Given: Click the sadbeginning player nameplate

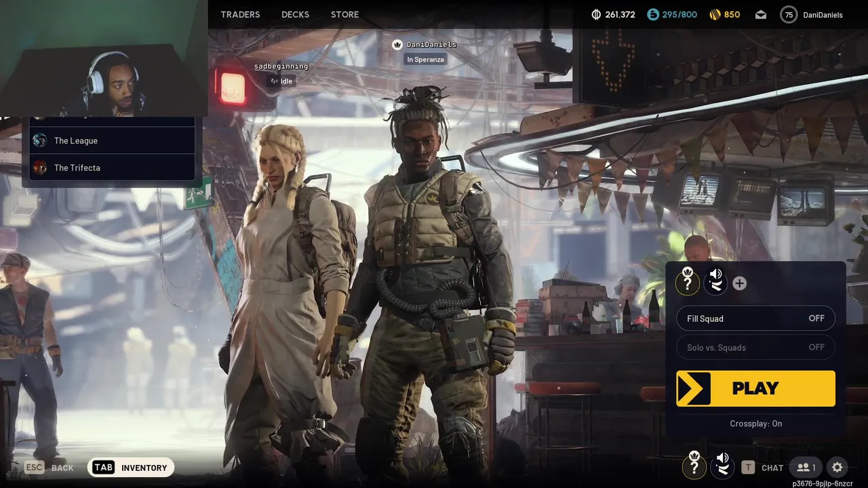Looking at the screenshot, I should pos(281,66).
